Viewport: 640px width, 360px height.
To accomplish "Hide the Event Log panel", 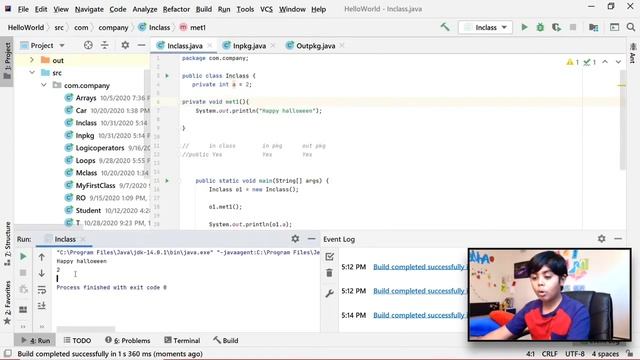I will pos(618,239).
